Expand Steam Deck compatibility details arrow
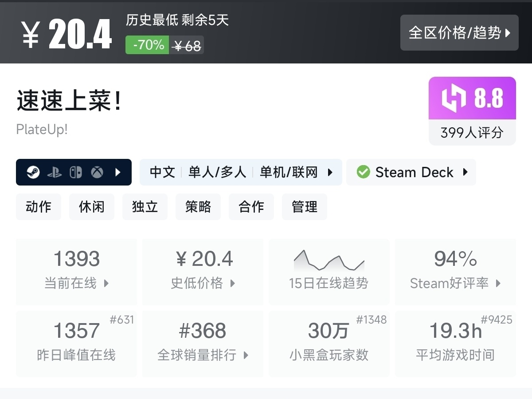The width and height of the screenshot is (532, 399). pyautogui.click(x=465, y=172)
